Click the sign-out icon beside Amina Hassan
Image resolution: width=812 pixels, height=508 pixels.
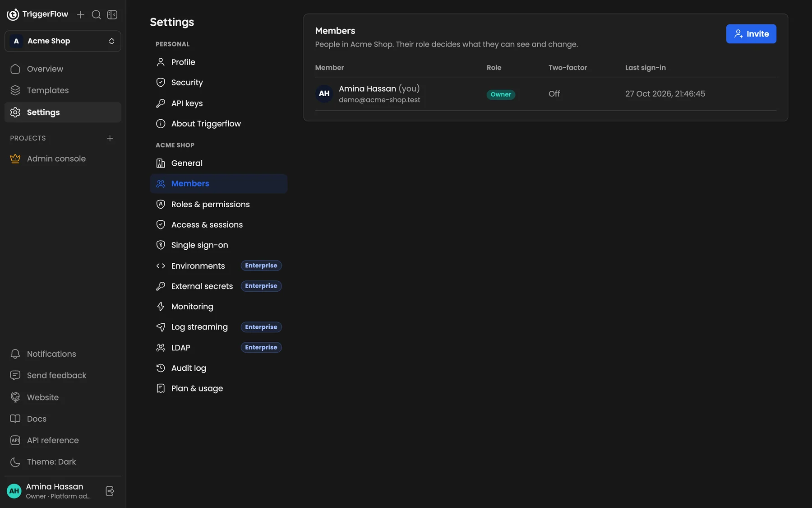pos(110,491)
